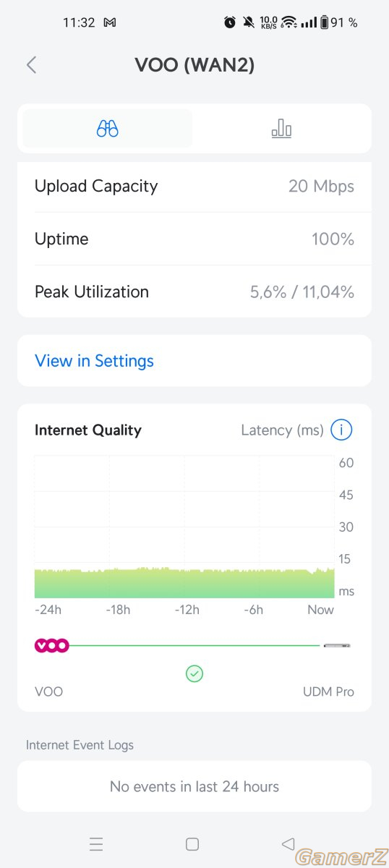The width and height of the screenshot is (389, 868).
Task: Select the Uptime 100% row
Action: [194, 239]
